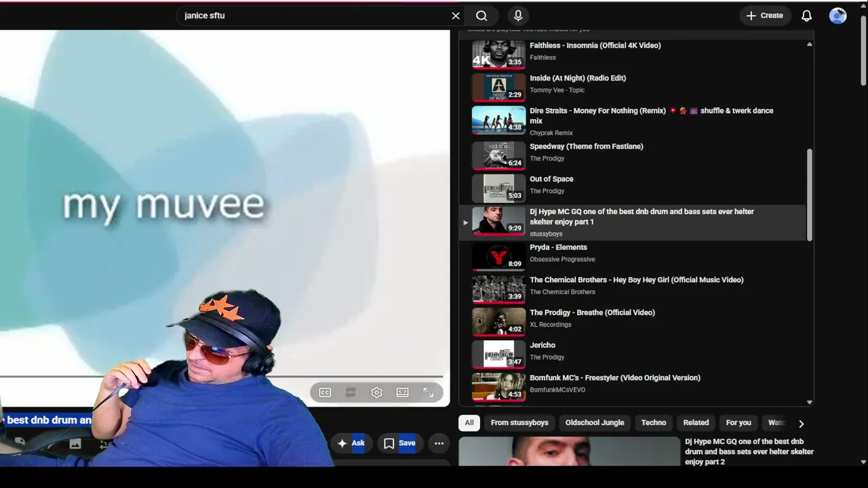Open the player settings gear
The height and width of the screenshot is (488, 868).
[376, 392]
